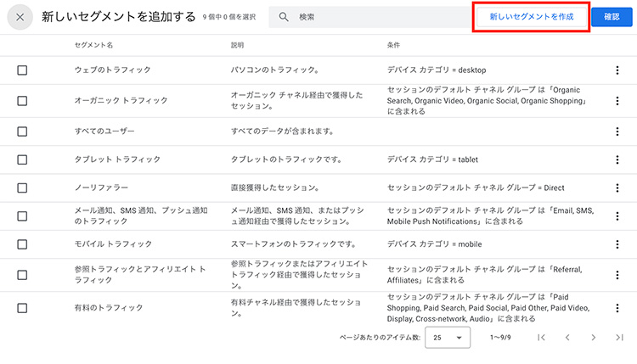637x364 pixels.
Task: Check the 有料のトラフィック segment
Action: coord(22,308)
